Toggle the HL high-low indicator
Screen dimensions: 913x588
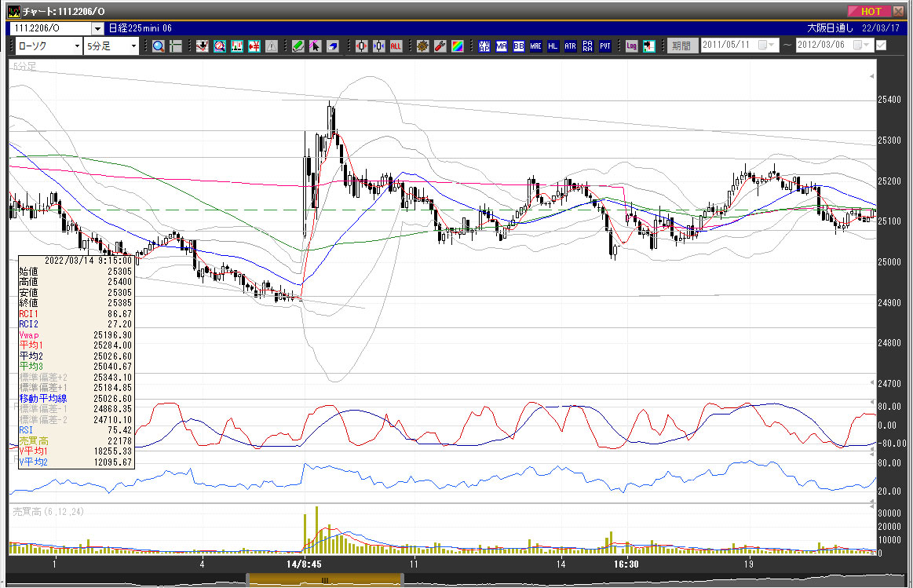553,46
